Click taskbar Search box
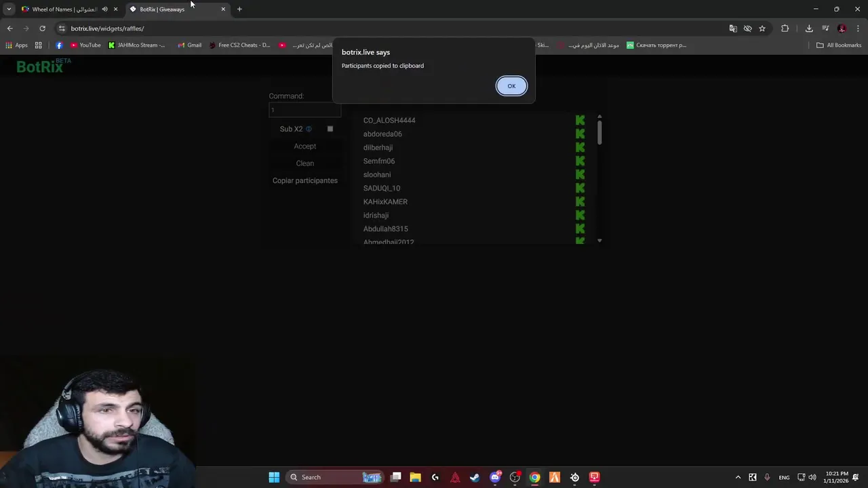Viewport: 868px width, 488px height. (335, 477)
